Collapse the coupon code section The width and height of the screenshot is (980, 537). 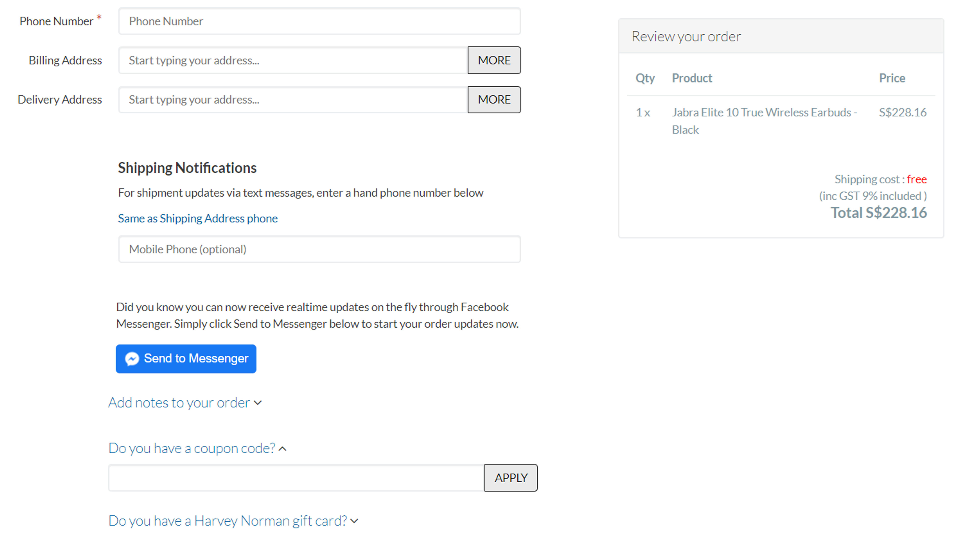[197, 448]
